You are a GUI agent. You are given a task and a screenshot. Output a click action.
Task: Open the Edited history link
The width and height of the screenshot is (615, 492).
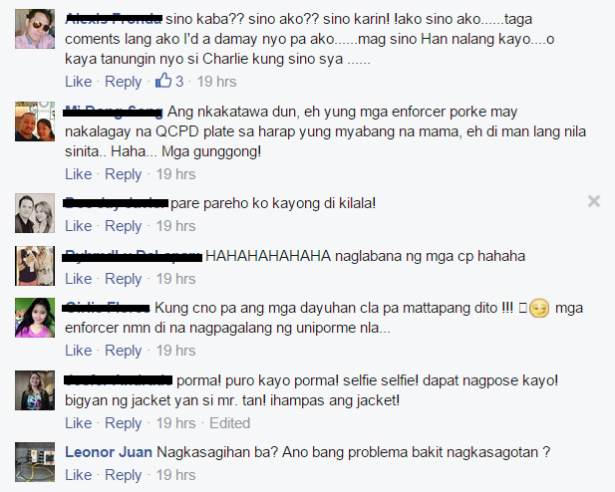click(229, 423)
